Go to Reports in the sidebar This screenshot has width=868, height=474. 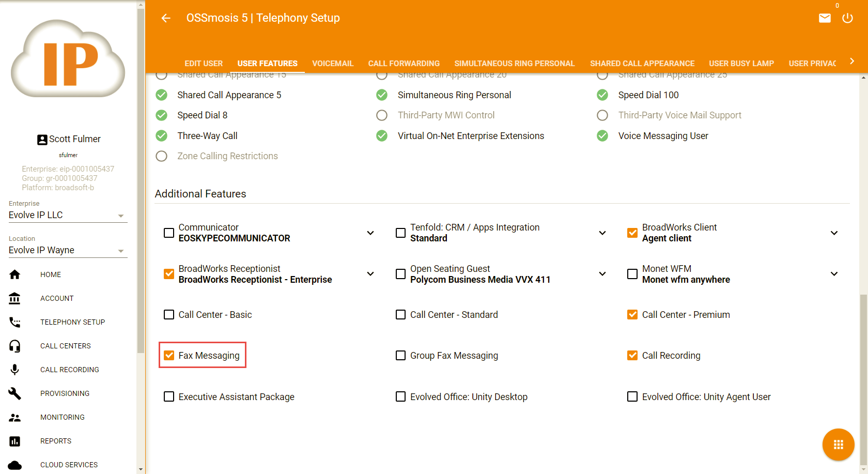[x=56, y=441]
